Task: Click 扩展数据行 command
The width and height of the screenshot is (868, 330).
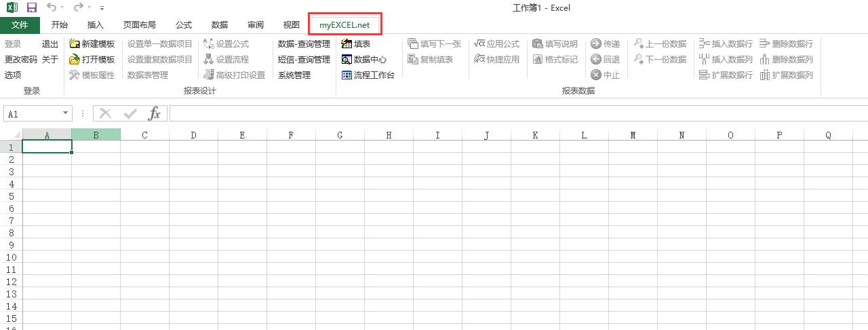Action: coord(726,75)
